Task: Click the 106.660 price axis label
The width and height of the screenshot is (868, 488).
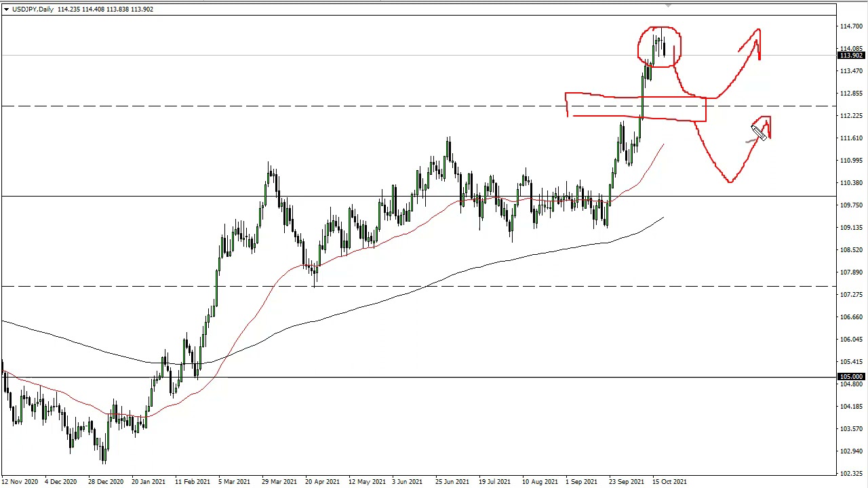Action: click(x=851, y=317)
